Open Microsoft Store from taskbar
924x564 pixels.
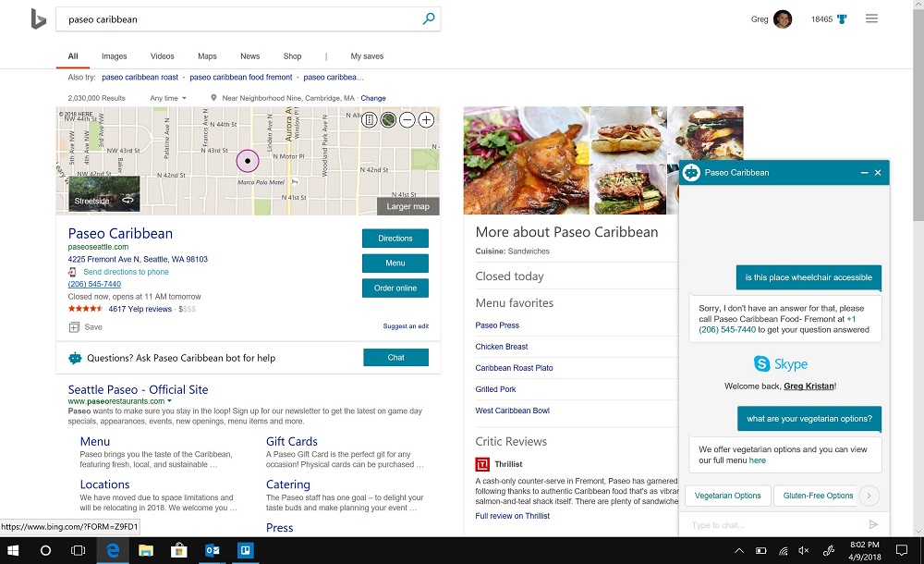pos(178,550)
